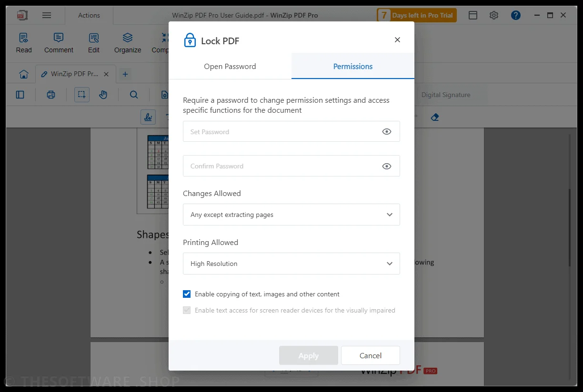Open the Edit tool
This screenshot has width=583, height=392.
click(94, 43)
